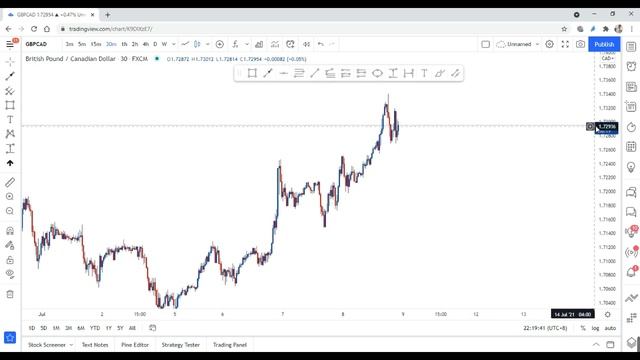The height and width of the screenshot is (360, 640).
Task: Toggle magnet mode
Action: 10,231
